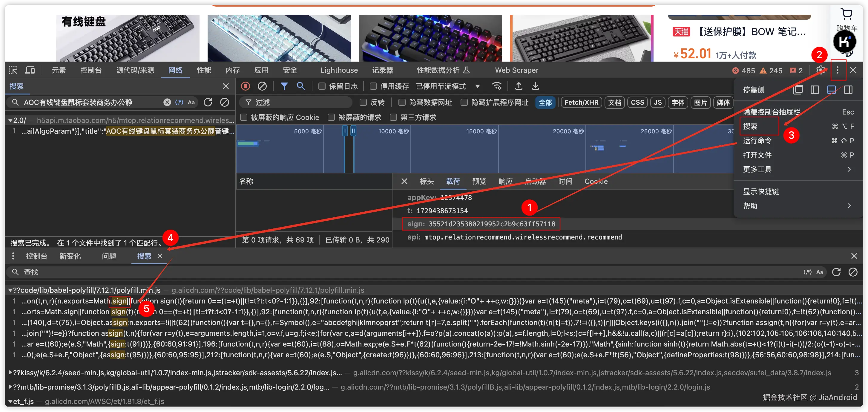Toggle device toolbar emulation icon
868x412 pixels.
coord(30,70)
